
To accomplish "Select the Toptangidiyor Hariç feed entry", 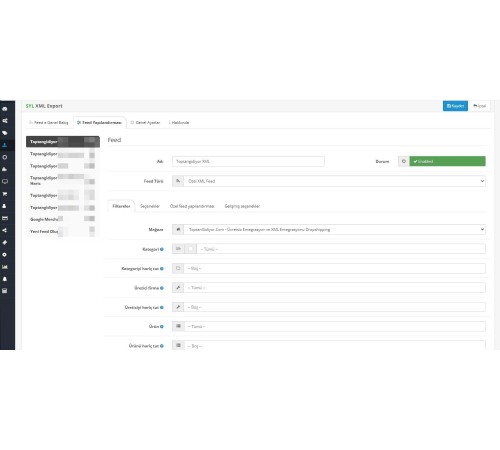I will click(x=63, y=180).
